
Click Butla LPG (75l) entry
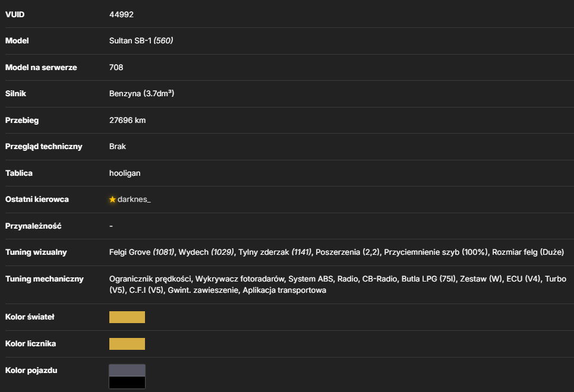click(x=428, y=279)
